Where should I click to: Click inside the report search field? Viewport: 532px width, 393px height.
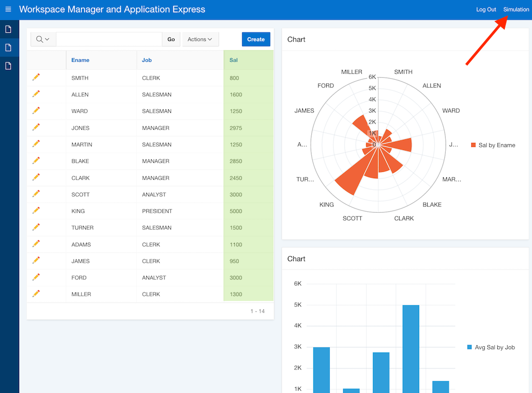click(x=109, y=39)
